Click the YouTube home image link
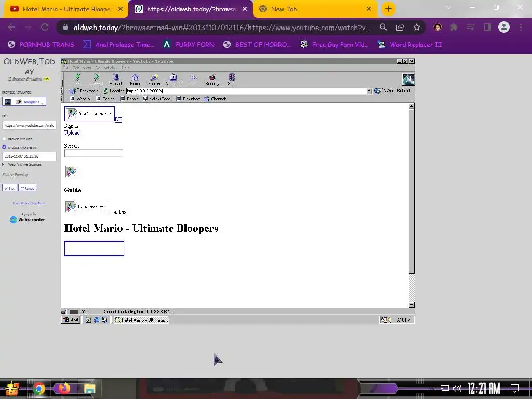This screenshot has width=532, height=399. click(89, 113)
